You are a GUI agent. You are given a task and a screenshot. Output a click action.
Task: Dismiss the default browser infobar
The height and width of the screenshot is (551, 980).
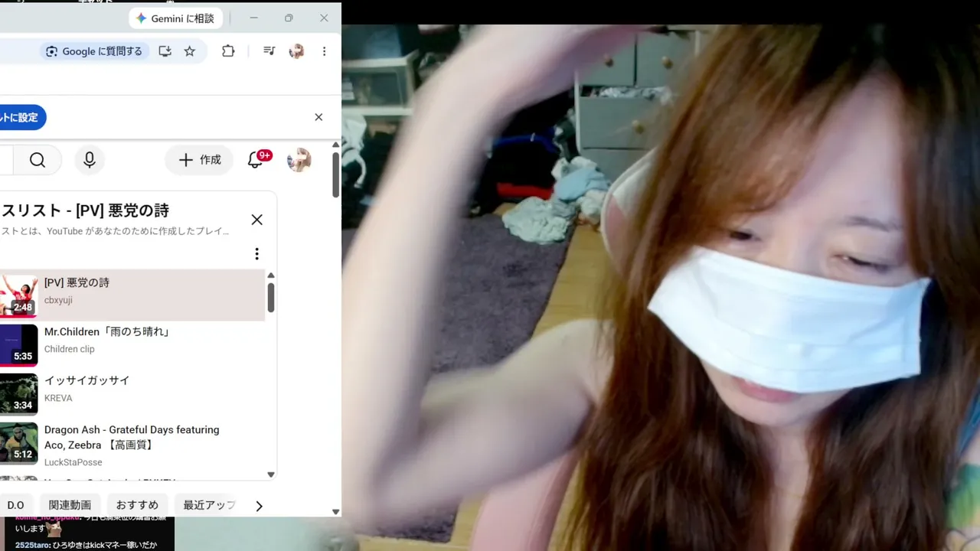[x=318, y=117]
